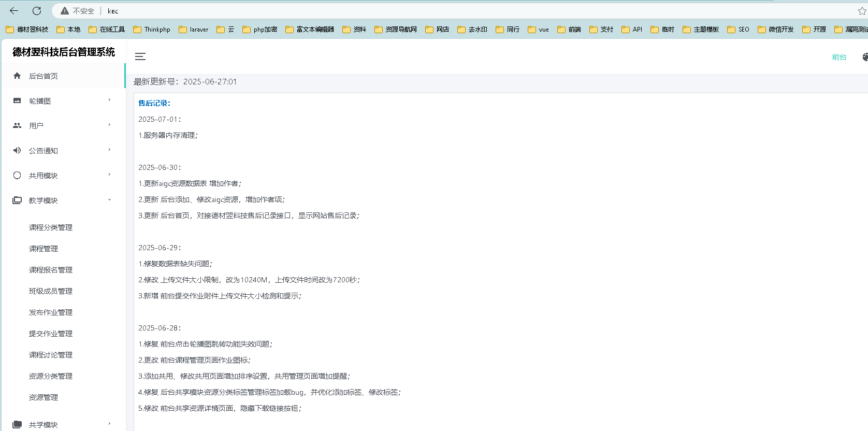Click the speaker icon for 公告通知
This screenshot has width=868, height=431.
[17, 150]
